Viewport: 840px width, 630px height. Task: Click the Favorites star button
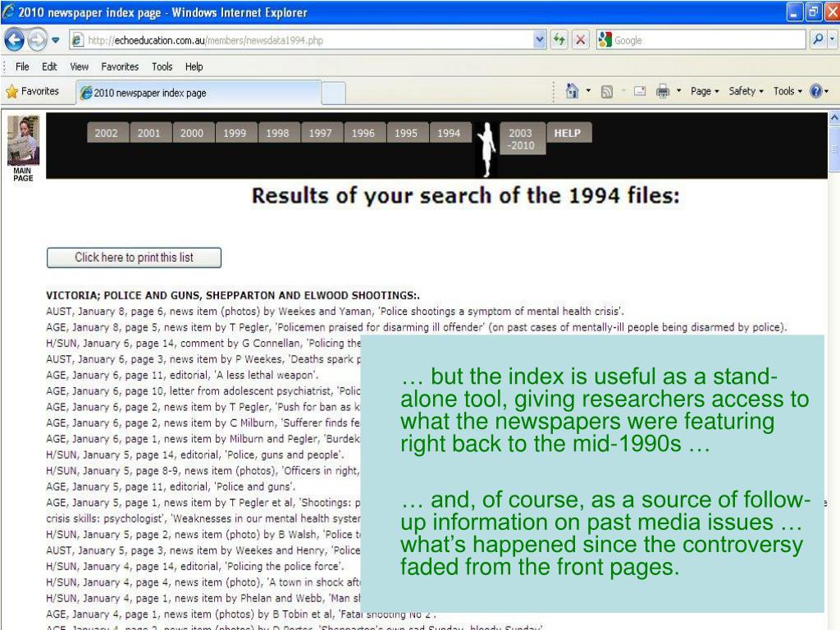click(32, 92)
